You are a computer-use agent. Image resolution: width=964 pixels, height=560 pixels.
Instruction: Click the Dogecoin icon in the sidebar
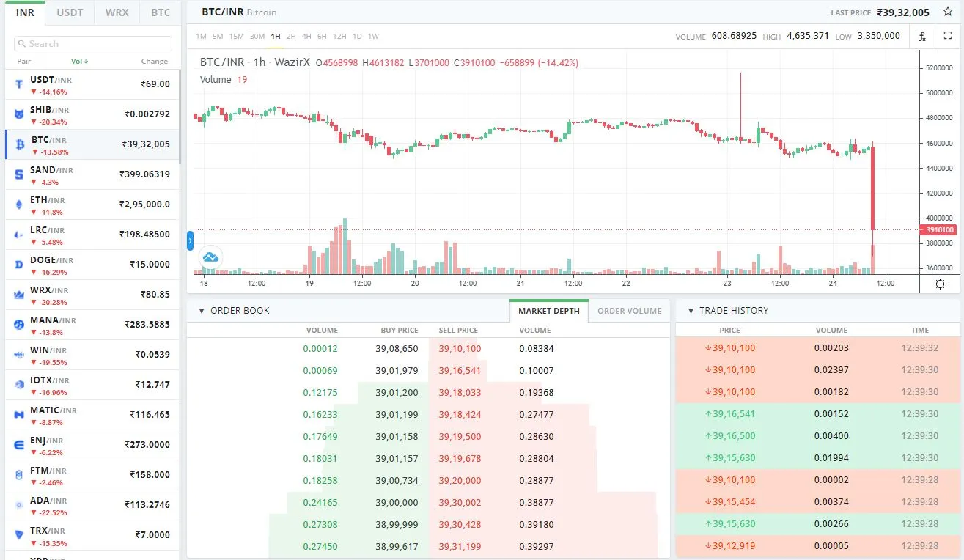pyautogui.click(x=18, y=265)
